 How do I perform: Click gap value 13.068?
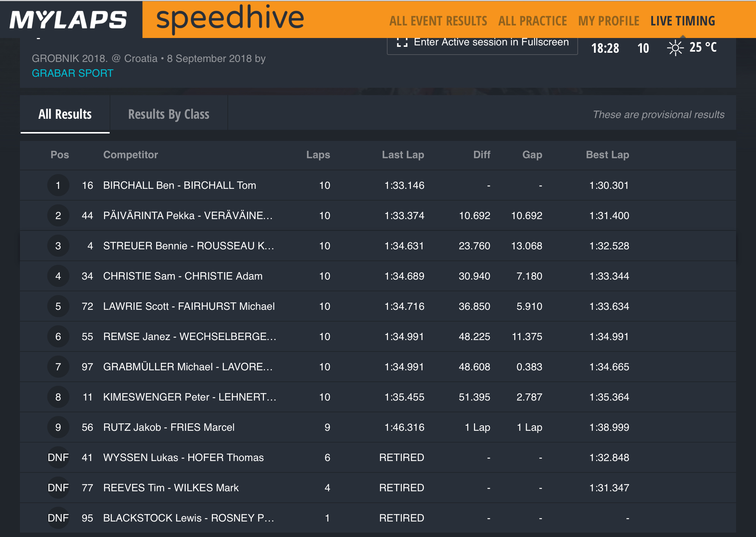[x=526, y=246]
